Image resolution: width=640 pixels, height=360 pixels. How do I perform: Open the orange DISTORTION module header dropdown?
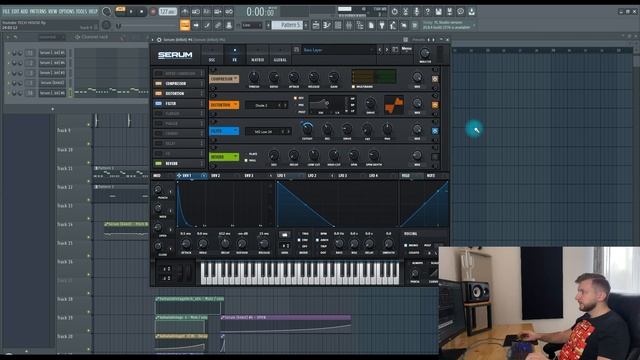coord(224,105)
